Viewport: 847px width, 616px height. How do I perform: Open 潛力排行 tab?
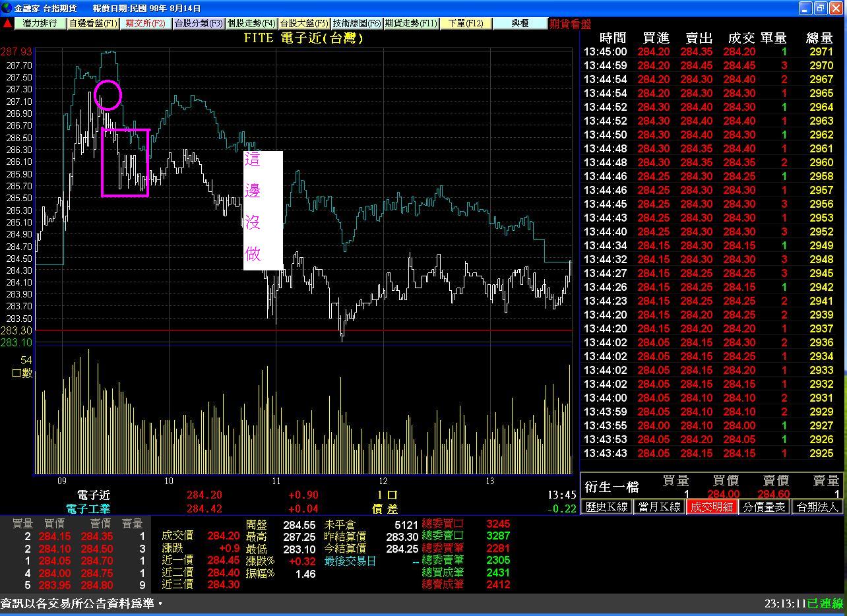[x=40, y=23]
